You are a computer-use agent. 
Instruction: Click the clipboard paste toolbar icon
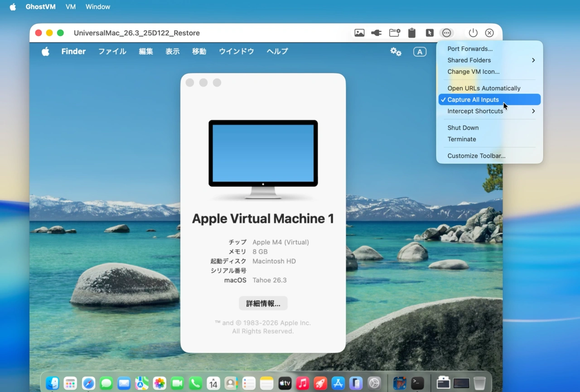click(x=412, y=33)
